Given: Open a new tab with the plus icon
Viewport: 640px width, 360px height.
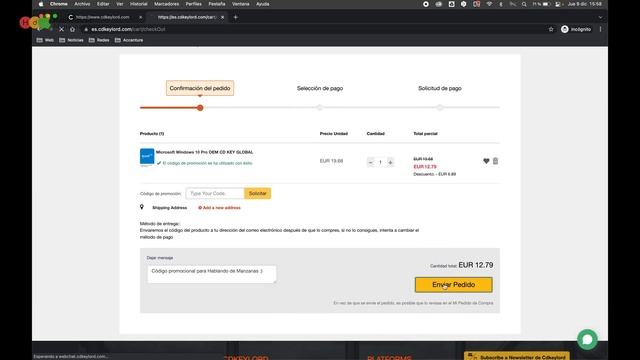Looking at the screenshot, I should (236, 17).
